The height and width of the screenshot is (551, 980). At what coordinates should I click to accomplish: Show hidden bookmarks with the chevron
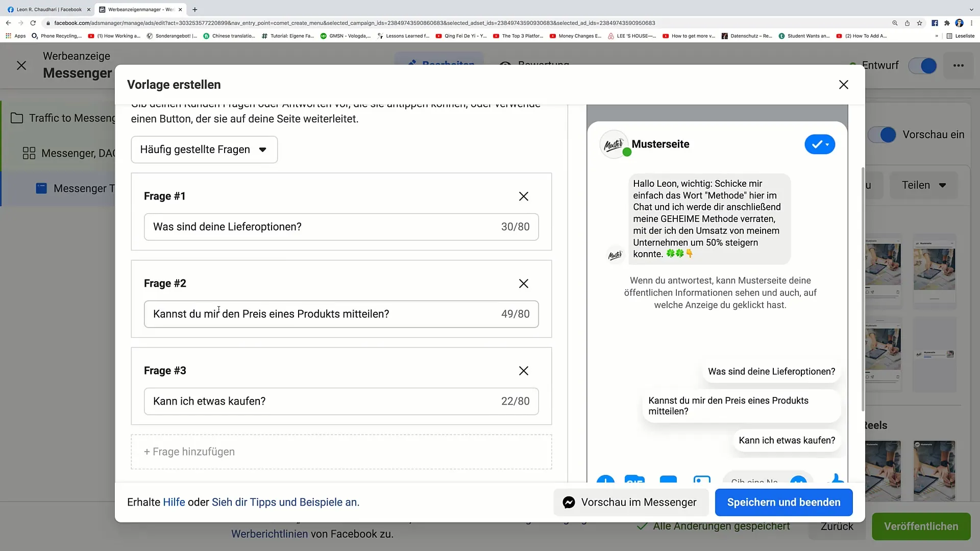[937, 36]
